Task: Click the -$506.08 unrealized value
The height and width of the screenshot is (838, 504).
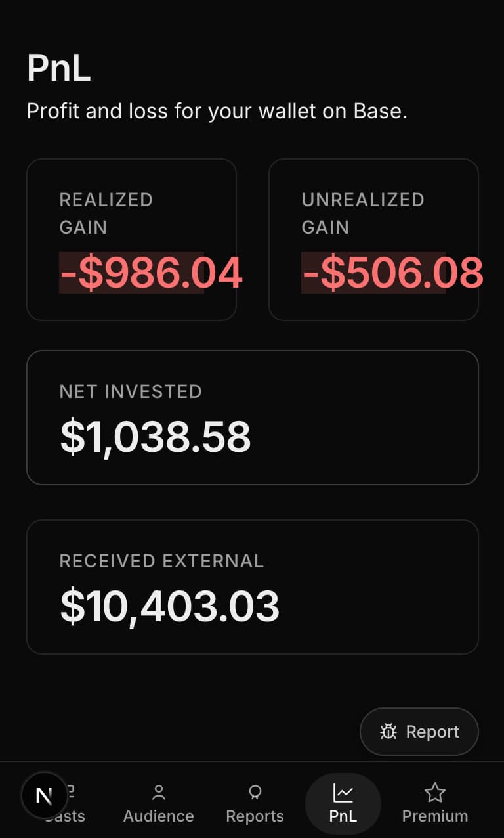Action: 392,273
